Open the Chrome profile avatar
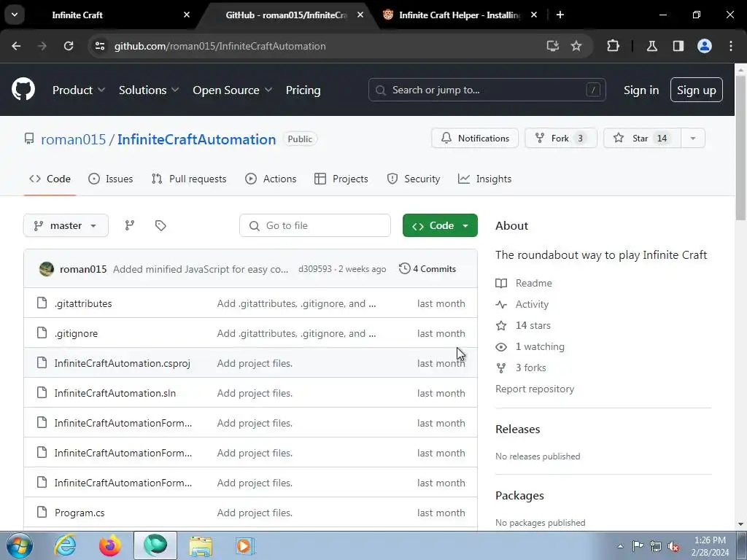 click(704, 46)
